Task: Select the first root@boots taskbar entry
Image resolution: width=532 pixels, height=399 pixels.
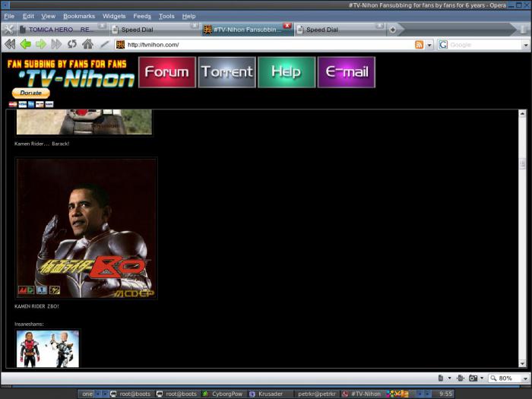Action: point(130,394)
